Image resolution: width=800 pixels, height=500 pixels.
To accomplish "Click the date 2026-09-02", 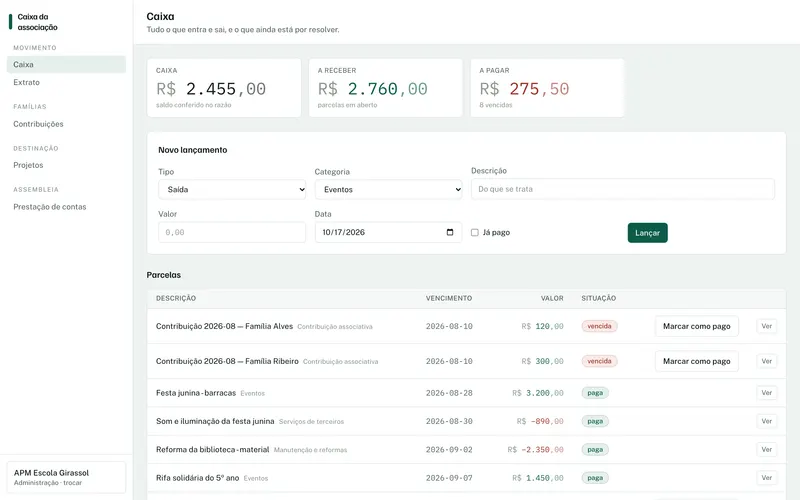I will (449, 450).
